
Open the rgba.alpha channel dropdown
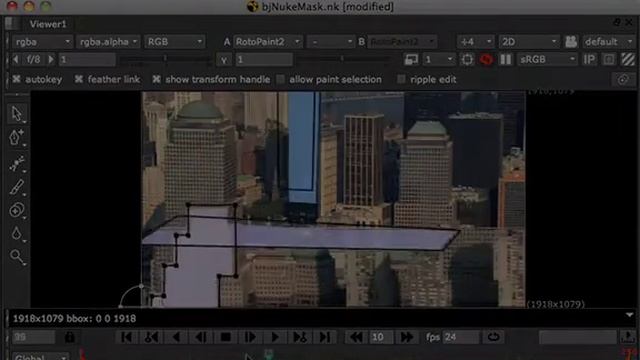108,42
